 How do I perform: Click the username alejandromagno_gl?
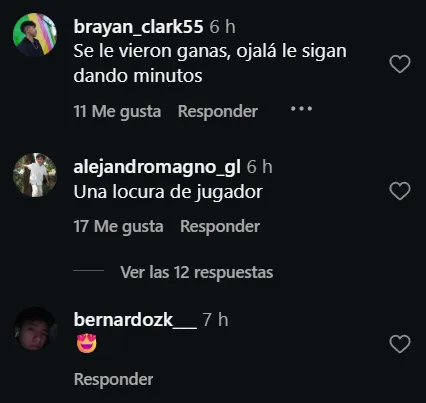pyautogui.click(x=157, y=167)
